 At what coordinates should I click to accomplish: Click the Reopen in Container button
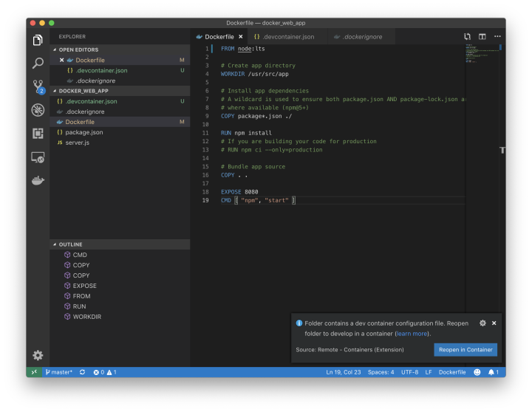click(465, 349)
